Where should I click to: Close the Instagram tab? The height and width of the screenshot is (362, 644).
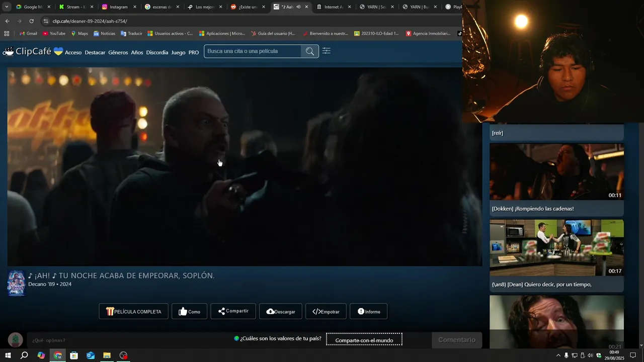point(135,7)
